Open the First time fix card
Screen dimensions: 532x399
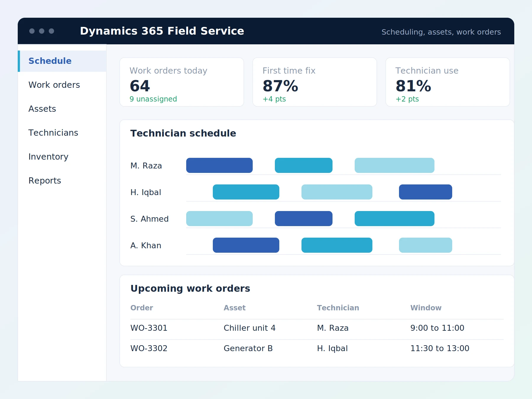315,82
